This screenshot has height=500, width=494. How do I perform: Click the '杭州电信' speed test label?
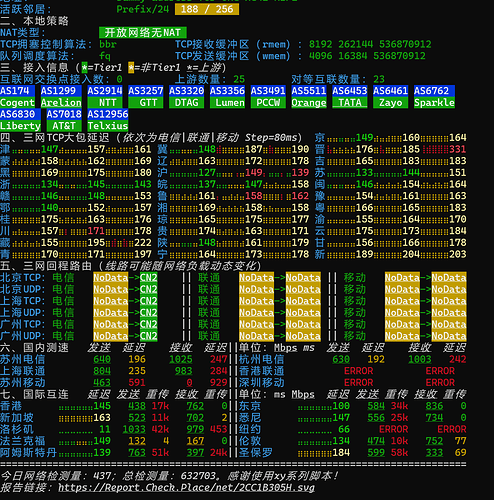[x=262, y=359]
